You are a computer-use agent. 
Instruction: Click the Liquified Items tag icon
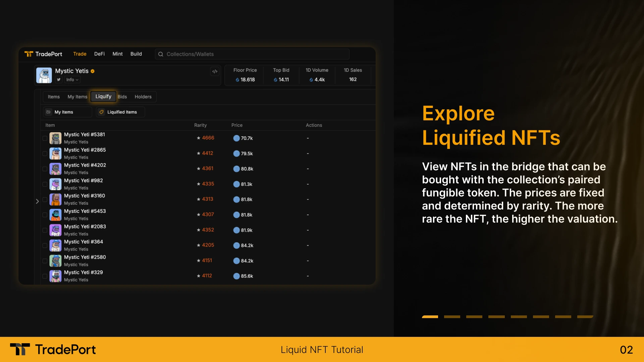click(102, 112)
